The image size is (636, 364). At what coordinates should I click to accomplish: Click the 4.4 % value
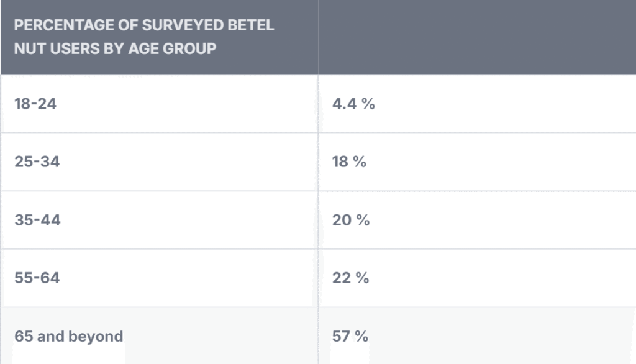click(353, 104)
